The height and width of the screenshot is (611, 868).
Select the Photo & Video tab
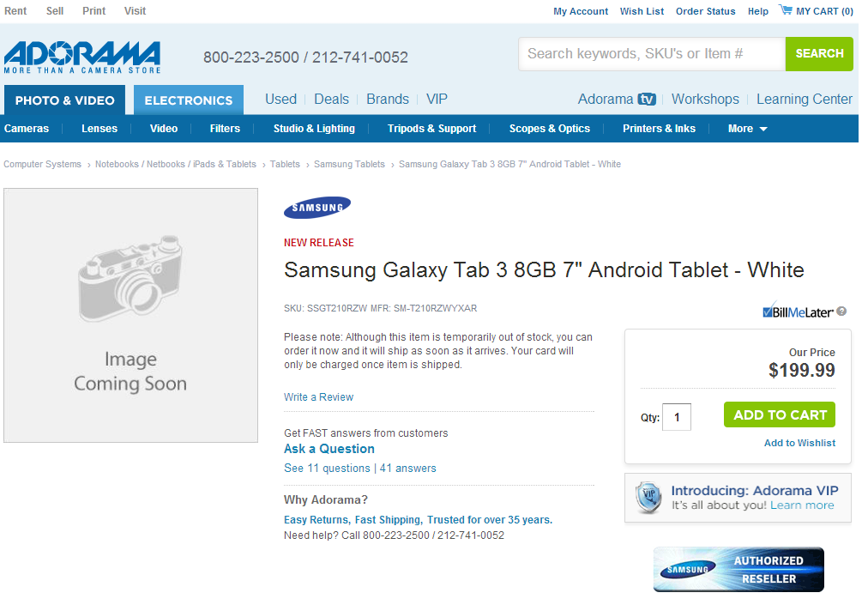point(65,100)
